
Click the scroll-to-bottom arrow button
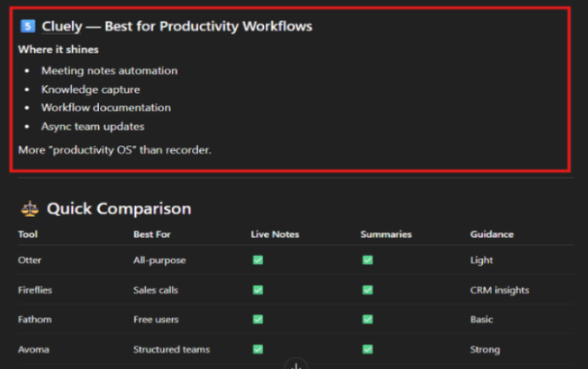[x=296, y=366]
